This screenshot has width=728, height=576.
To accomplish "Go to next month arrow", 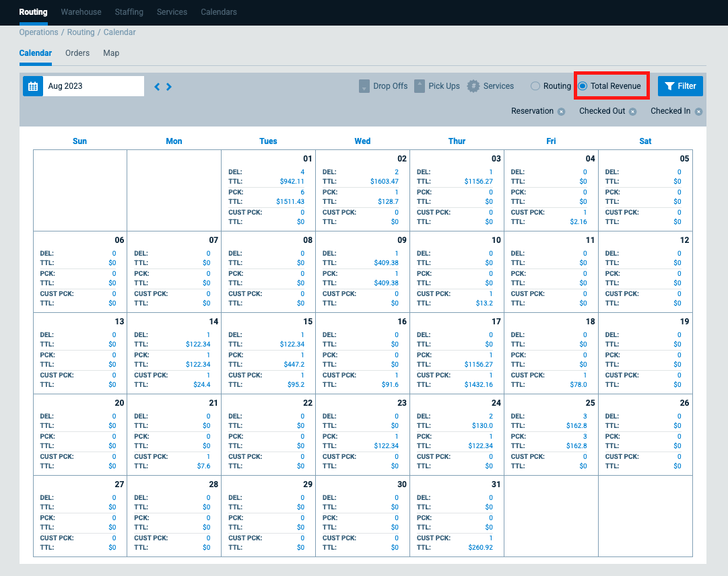I will pyautogui.click(x=169, y=87).
